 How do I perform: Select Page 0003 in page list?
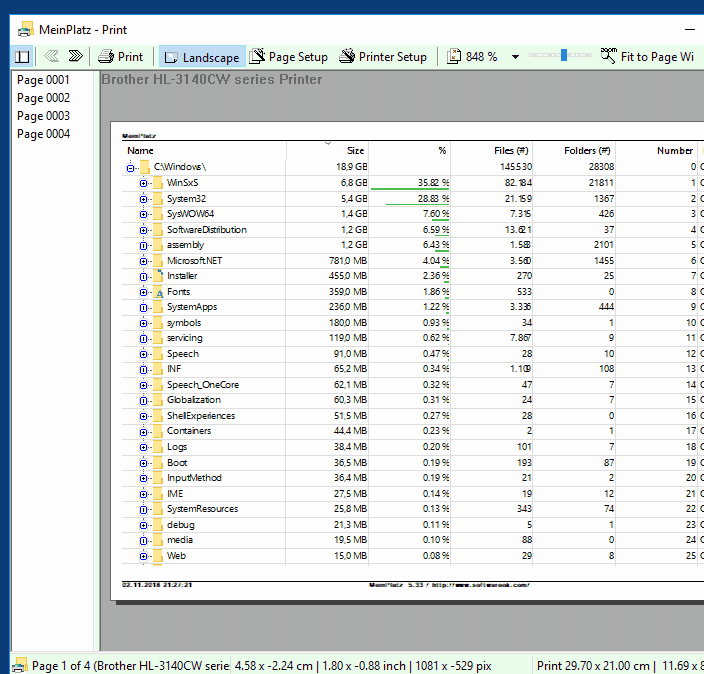click(43, 116)
